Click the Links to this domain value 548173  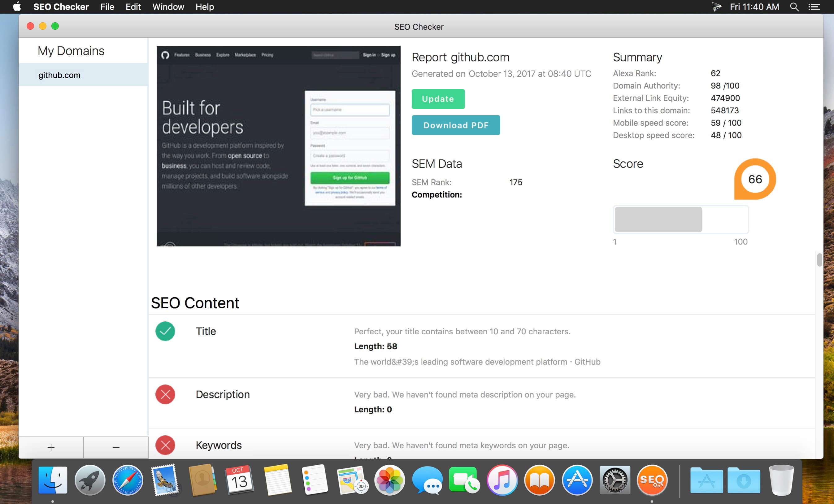click(725, 110)
